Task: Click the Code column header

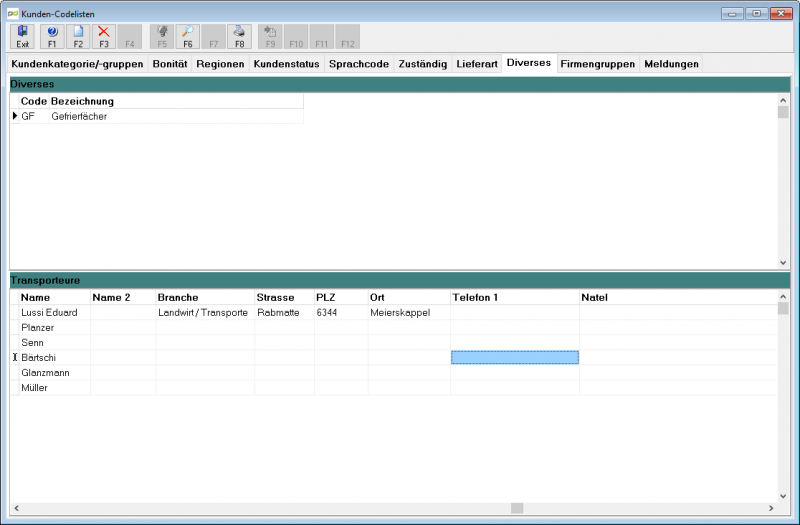Action: click(x=34, y=101)
